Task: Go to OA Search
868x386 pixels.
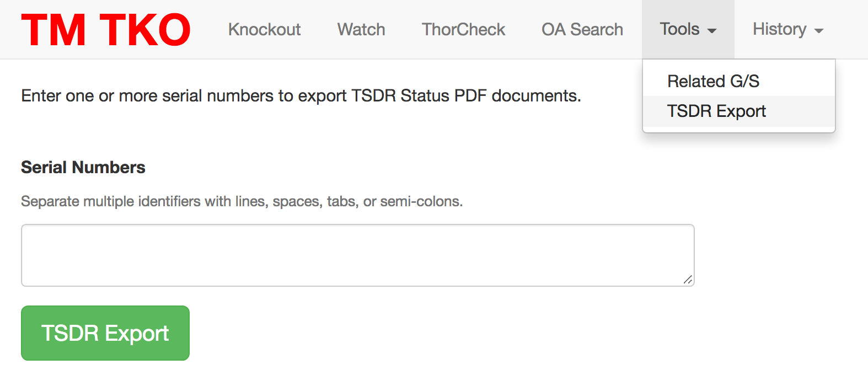Action: pyautogui.click(x=582, y=29)
